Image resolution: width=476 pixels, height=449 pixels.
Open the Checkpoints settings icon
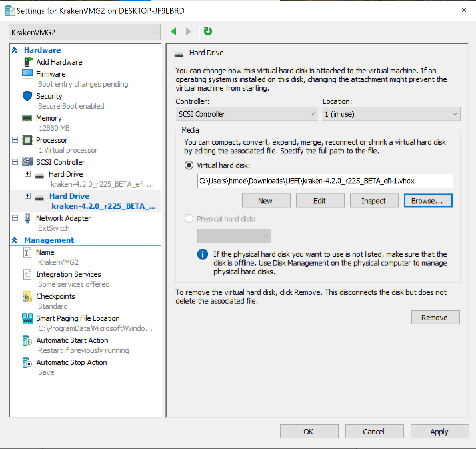[x=27, y=297]
